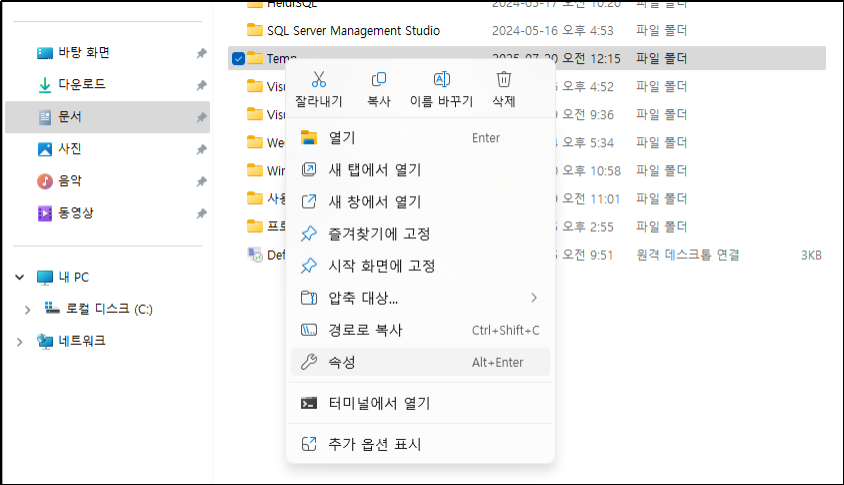Click the Delete (삭제) trash icon

click(x=504, y=80)
